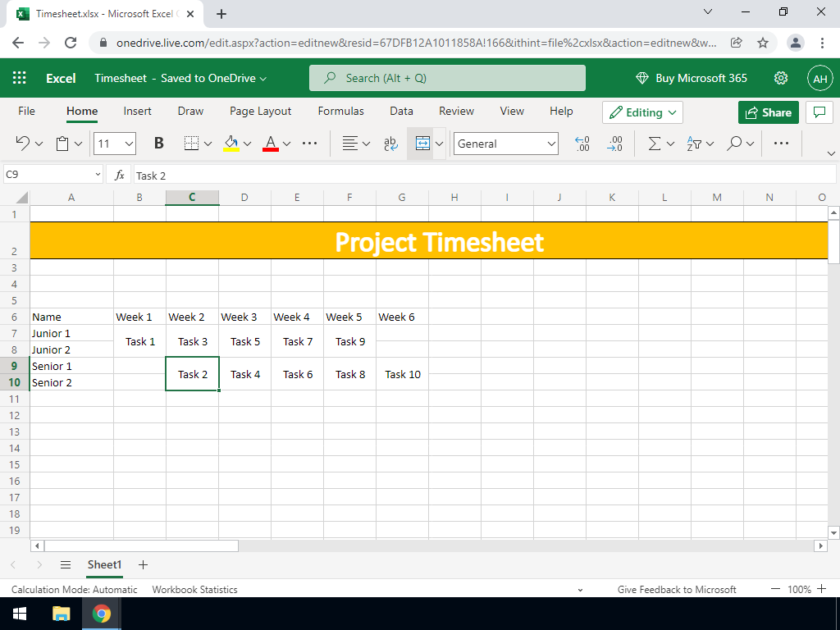
Task: Click Timesheet - Saved to OneDrive title
Action: point(180,78)
